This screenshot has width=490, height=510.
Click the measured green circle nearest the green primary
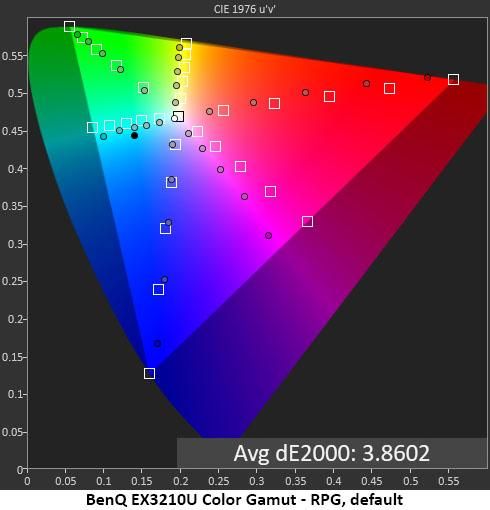click(x=78, y=34)
